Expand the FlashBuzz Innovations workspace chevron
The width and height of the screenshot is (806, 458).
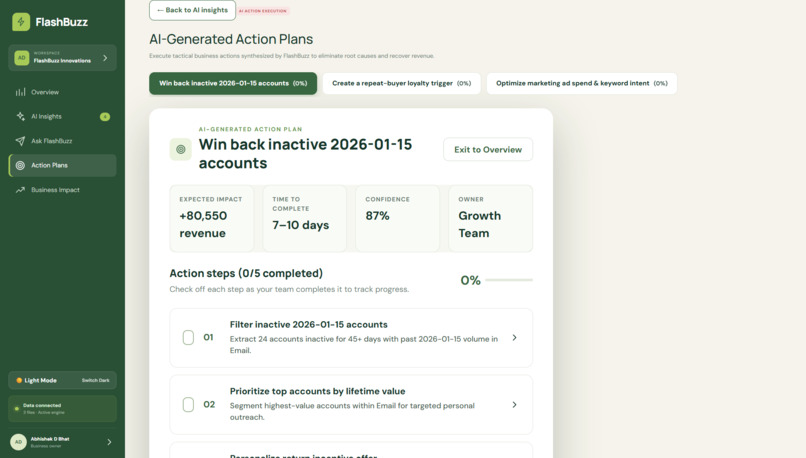point(105,58)
